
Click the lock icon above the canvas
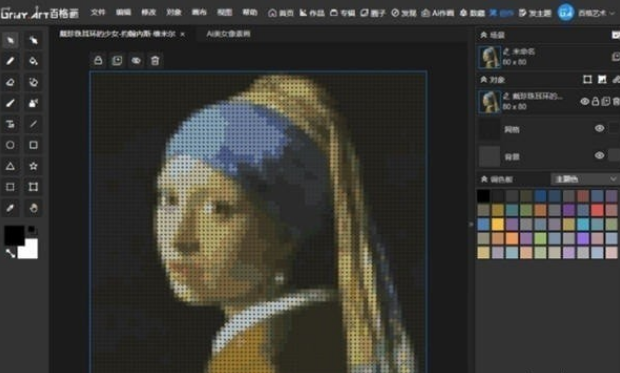click(98, 61)
